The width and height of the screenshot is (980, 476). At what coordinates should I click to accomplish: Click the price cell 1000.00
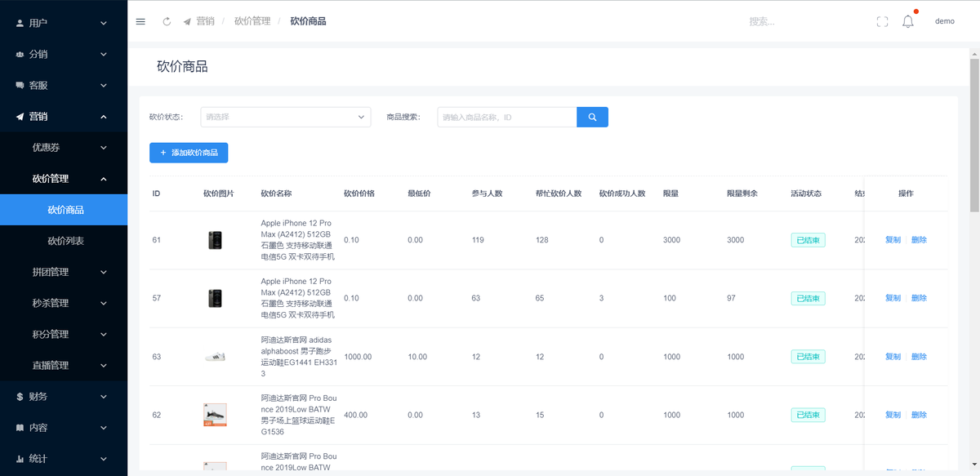pos(358,357)
